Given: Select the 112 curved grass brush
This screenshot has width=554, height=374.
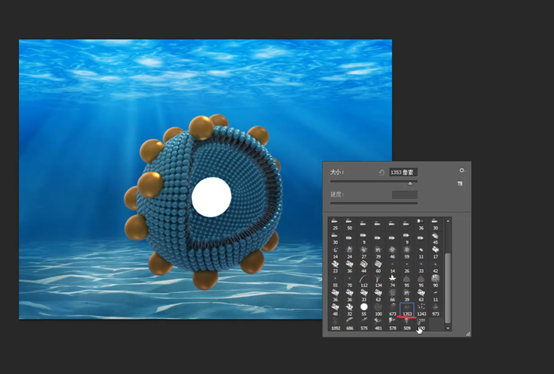Looking at the screenshot, I should point(364,281).
